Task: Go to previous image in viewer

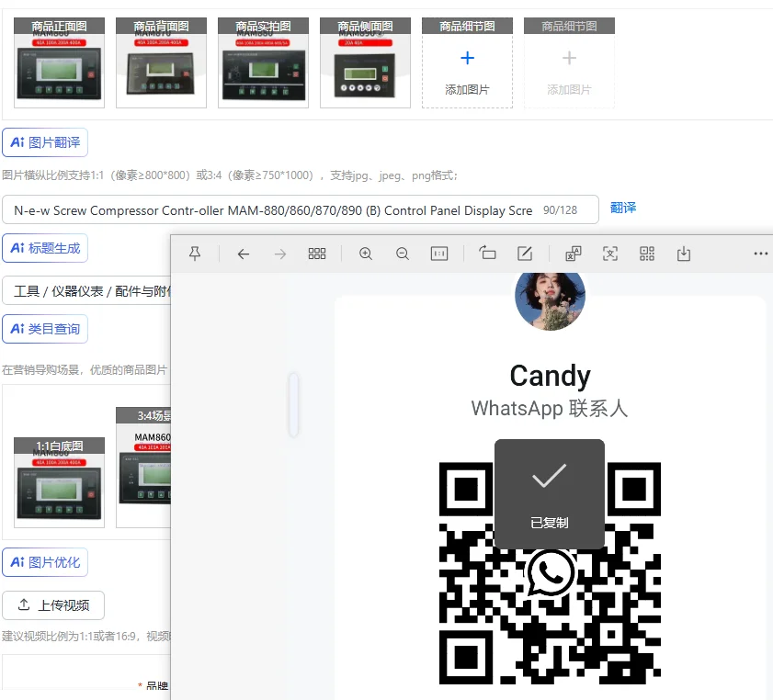Action: pos(243,254)
